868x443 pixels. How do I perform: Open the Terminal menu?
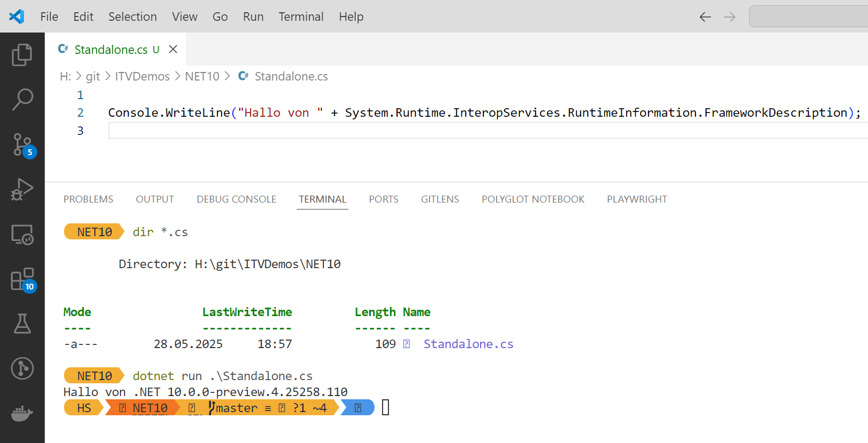pos(301,17)
